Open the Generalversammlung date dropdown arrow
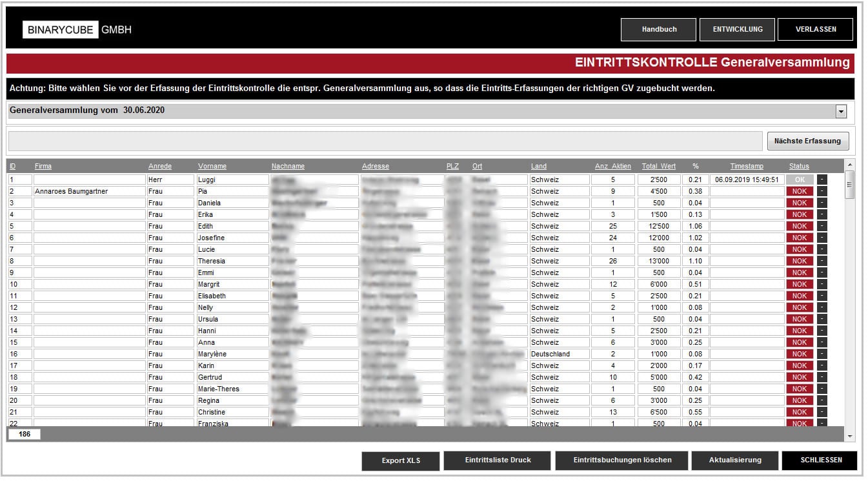Viewport: 868px width, 483px height. point(841,111)
